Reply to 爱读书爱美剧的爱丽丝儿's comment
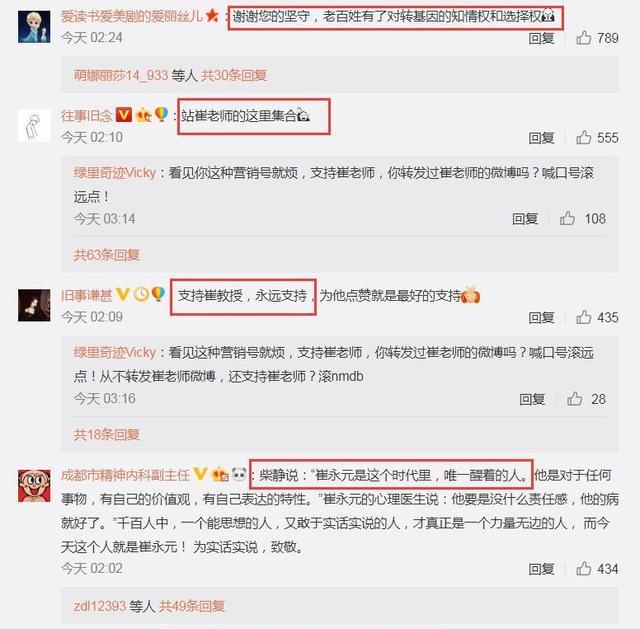 click(541, 38)
